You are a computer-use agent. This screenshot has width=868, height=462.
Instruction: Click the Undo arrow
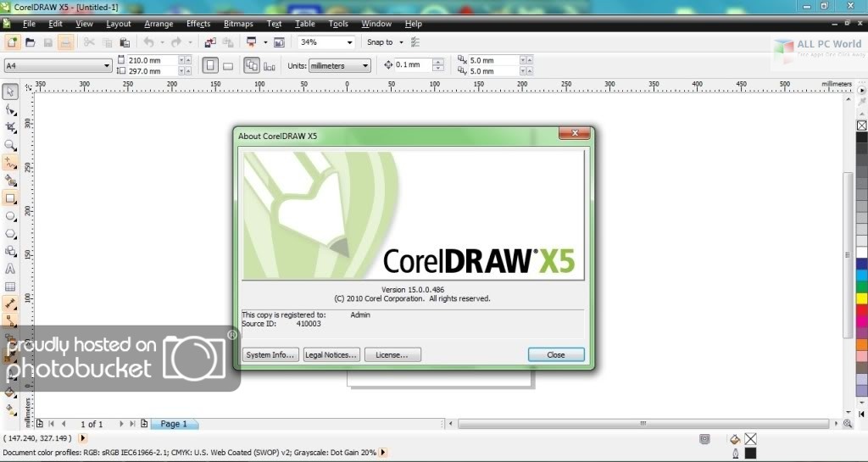(149, 42)
